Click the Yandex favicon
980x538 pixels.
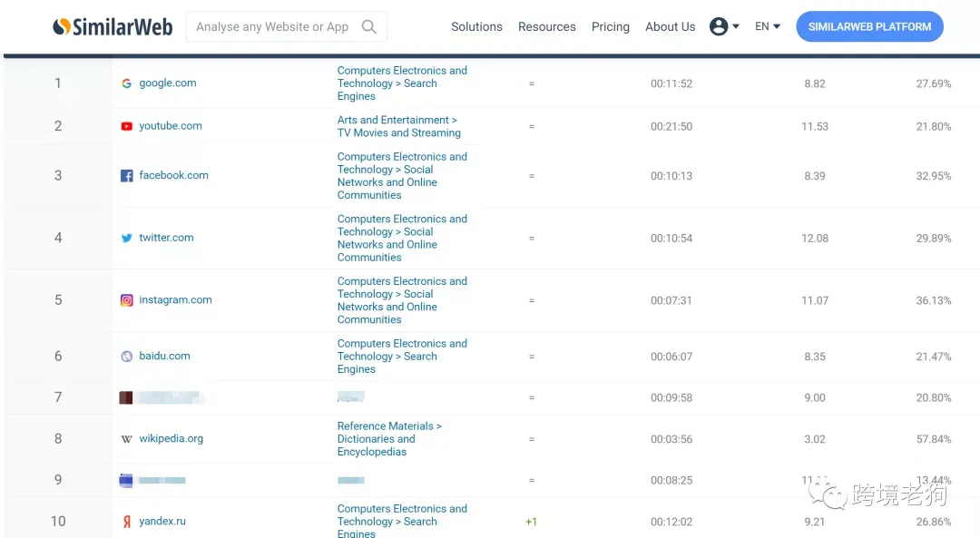[127, 521]
